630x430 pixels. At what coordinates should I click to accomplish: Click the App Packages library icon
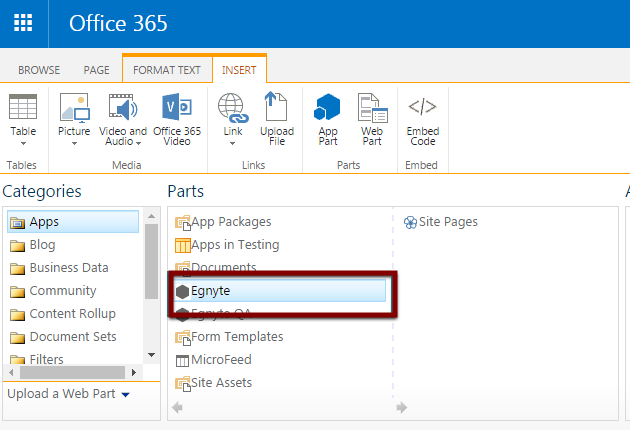click(183, 223)
